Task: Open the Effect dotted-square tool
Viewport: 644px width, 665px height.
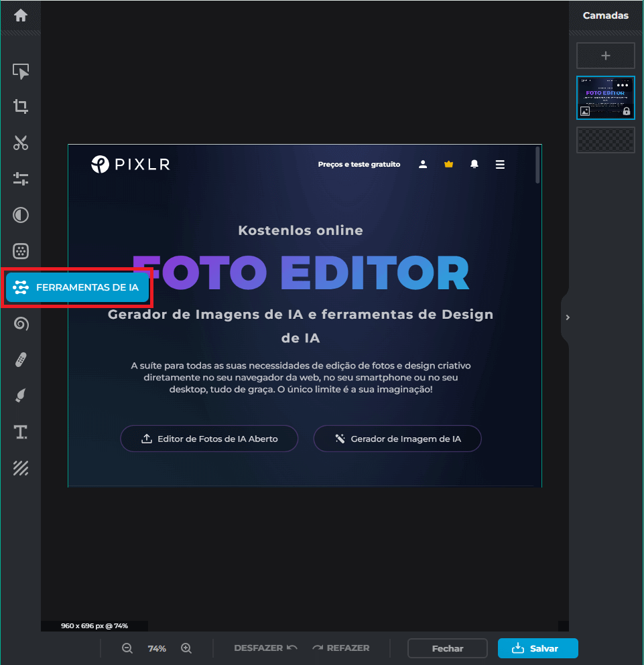Action: [20, 251]
